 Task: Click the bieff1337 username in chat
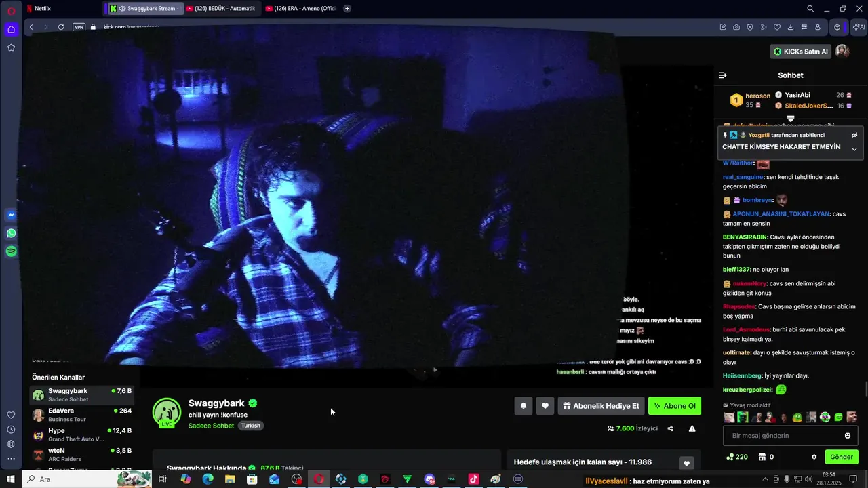coord(736,270)
